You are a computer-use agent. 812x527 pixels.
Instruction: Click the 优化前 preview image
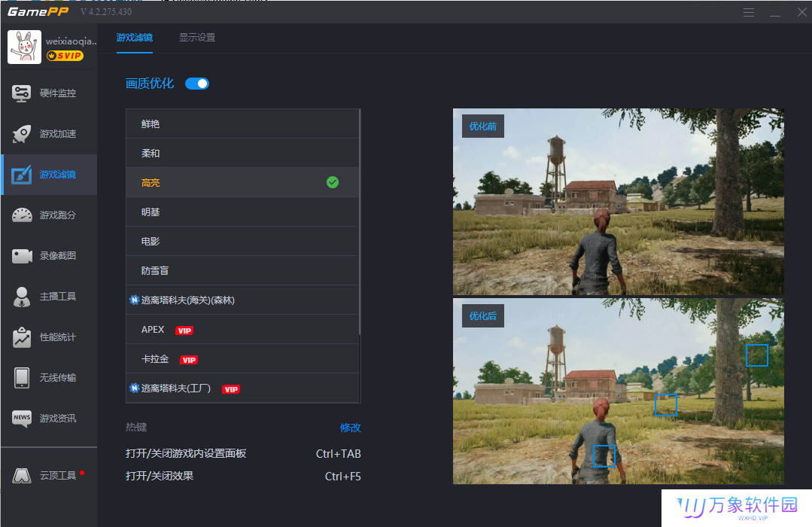619,202
